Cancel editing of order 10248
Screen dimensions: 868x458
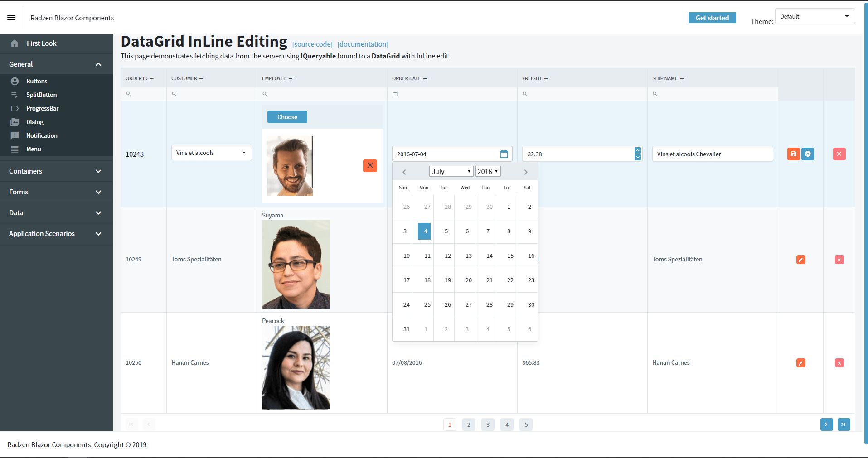(808, 154)
